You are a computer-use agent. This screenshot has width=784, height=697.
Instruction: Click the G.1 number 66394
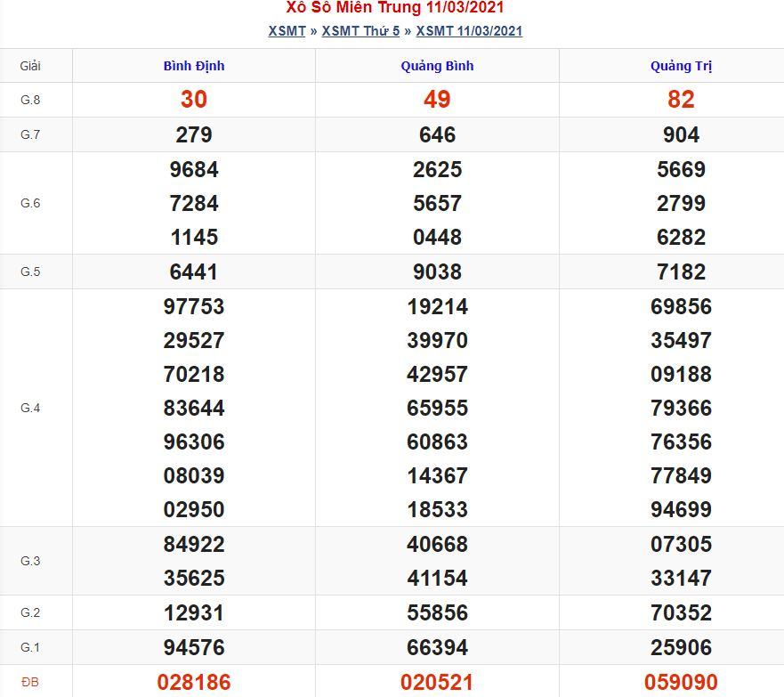coord(437,647)
